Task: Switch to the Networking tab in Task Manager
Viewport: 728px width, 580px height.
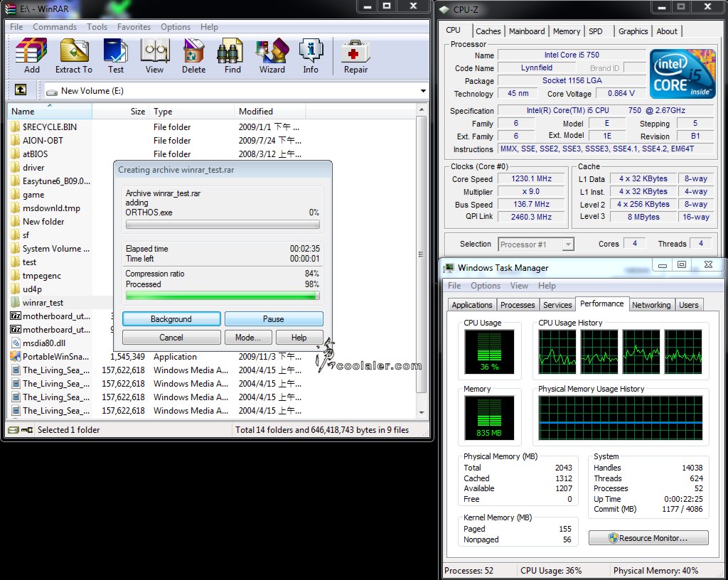Action: pos(651,305)
